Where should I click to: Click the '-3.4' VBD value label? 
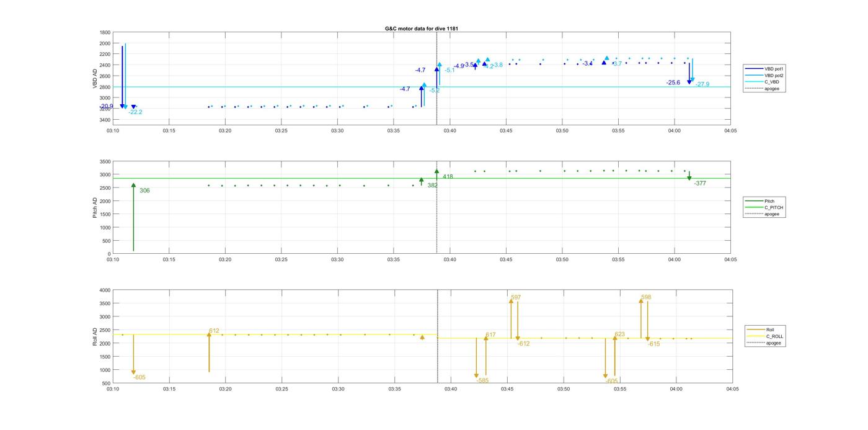tap(587, 63)
